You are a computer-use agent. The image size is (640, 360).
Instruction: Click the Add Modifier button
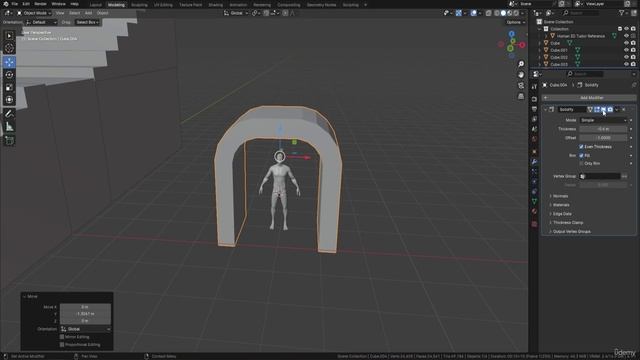[x=589, y=98]
